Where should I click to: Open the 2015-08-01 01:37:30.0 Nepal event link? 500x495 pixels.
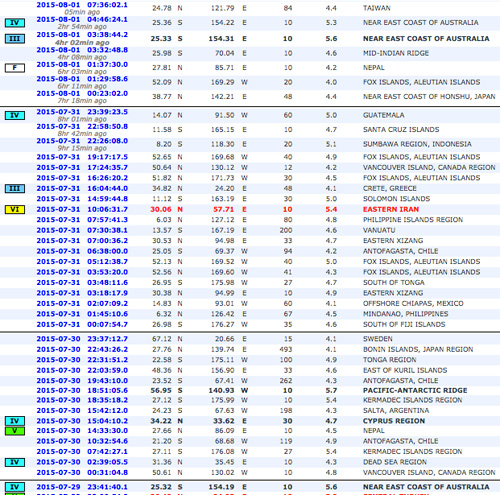[x=82, y=65]
